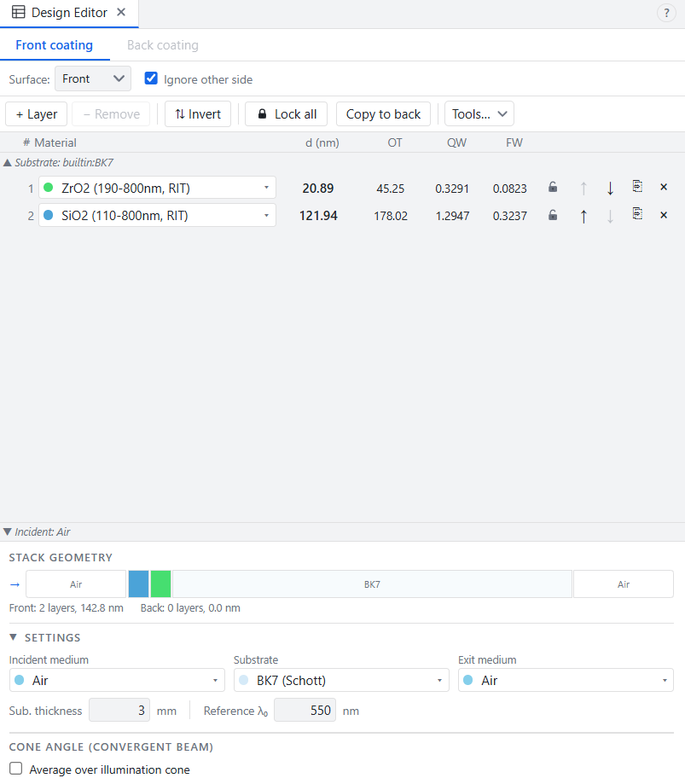
Task: Toggle lock icon on SiO2 layer
Action: coord(553,216)
